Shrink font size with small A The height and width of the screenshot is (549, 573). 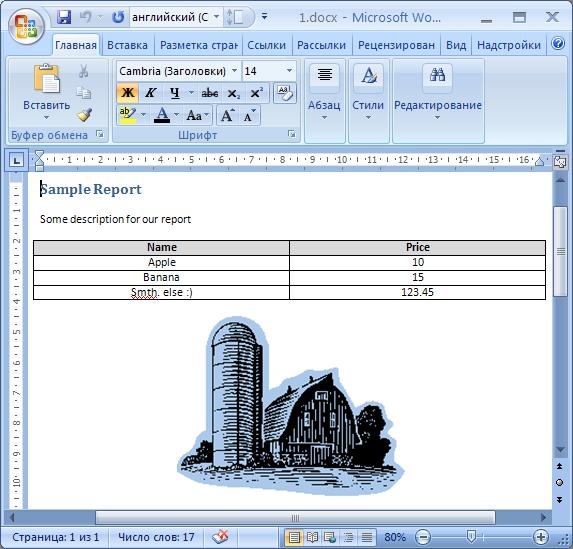[x=249, y=115]
